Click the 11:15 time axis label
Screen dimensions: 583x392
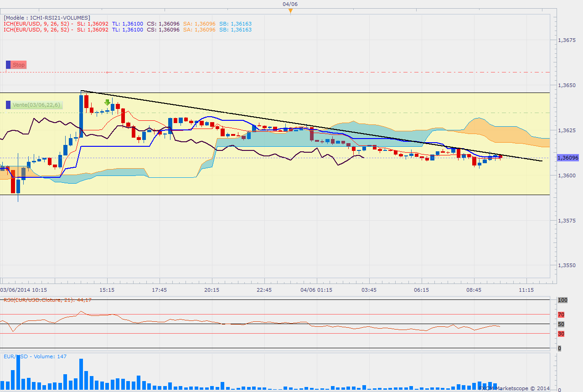click(526, 290)
